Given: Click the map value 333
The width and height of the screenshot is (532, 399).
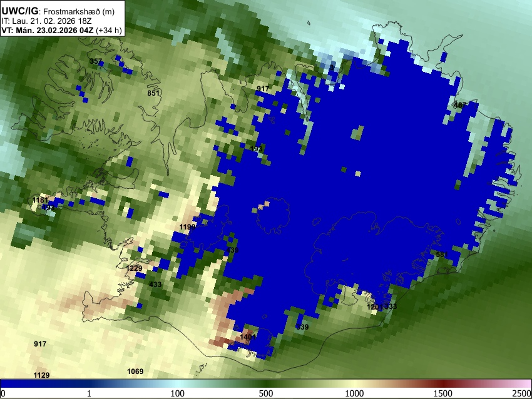Looking at the screenshot, I should (x=391, y=306).
